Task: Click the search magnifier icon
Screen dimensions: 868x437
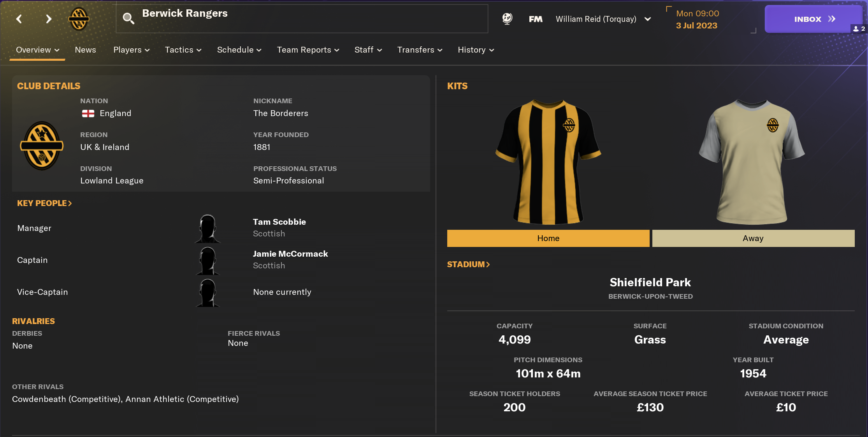Action: (128, 18)
